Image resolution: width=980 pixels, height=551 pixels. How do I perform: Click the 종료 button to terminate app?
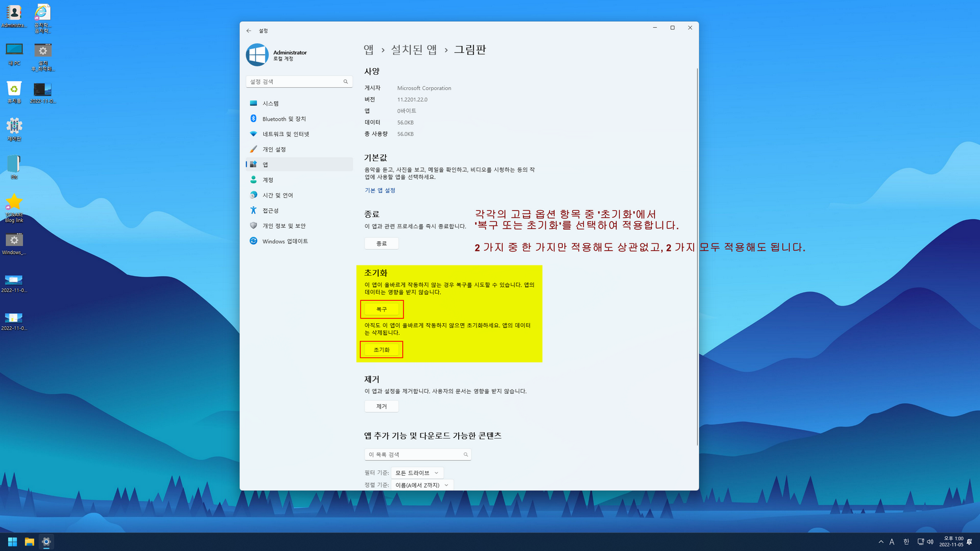pyautogui.click(x=382, y=244)
